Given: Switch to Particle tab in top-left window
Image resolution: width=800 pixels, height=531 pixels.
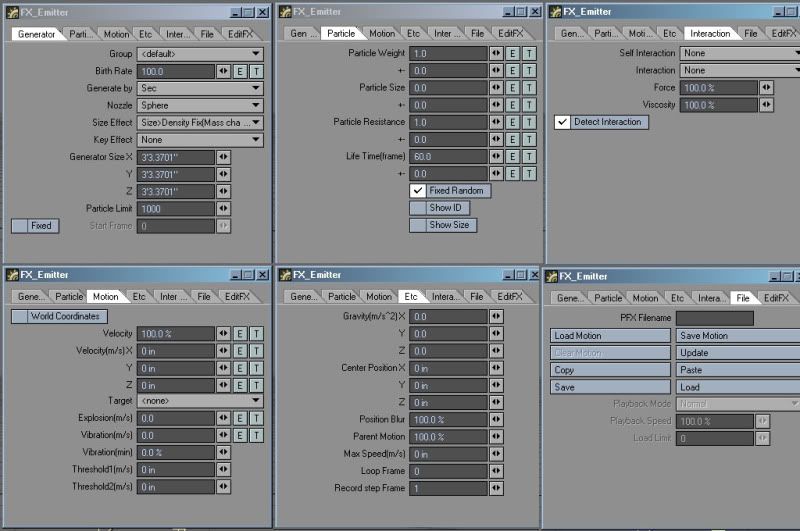Looking at the screenshot, I should tap(81, 34).
